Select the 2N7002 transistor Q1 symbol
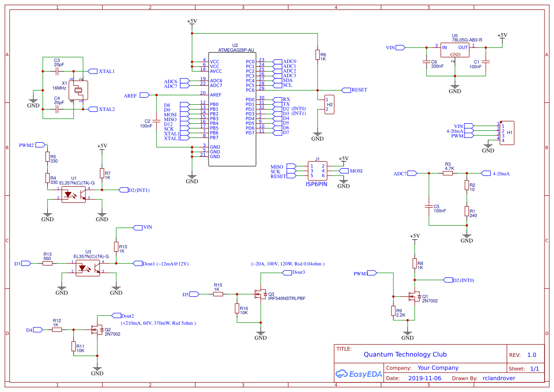Viewport: 554px width, 392px height. [414, 297]
